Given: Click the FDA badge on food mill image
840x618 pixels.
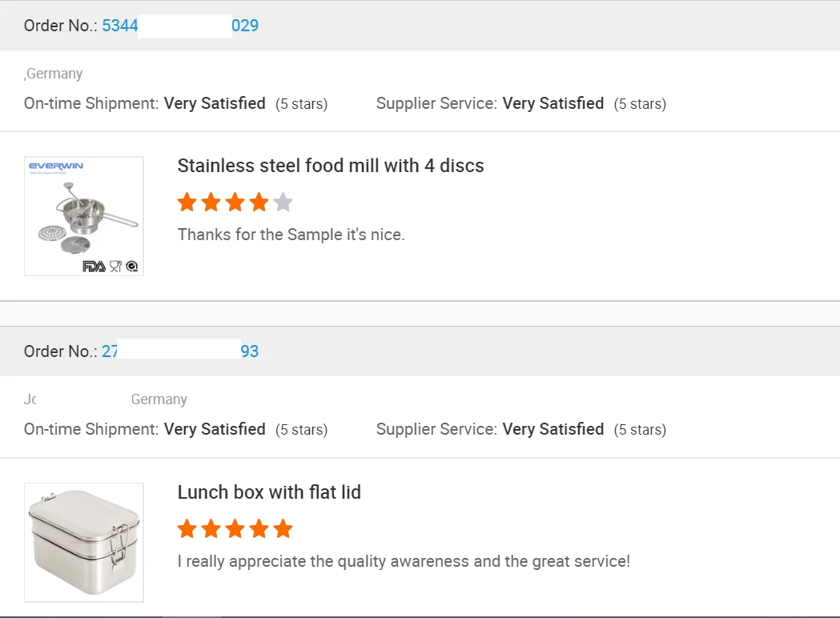Looking at the screenshot, I should coord(94,267).
